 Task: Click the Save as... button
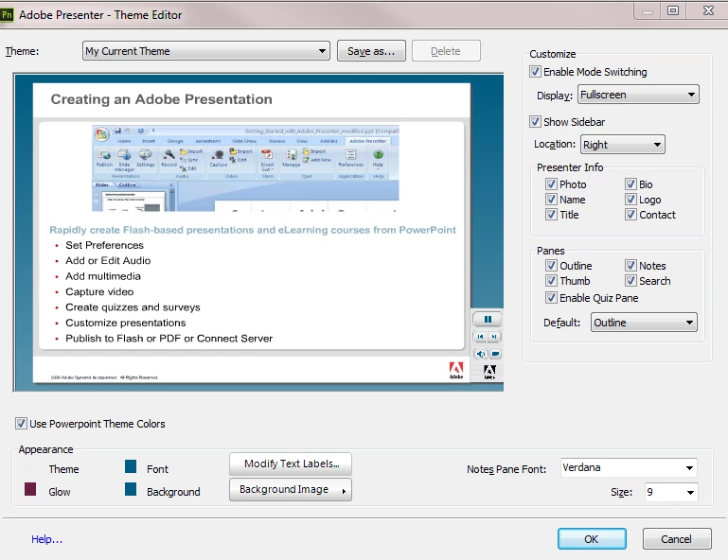[x=371, y=51]
